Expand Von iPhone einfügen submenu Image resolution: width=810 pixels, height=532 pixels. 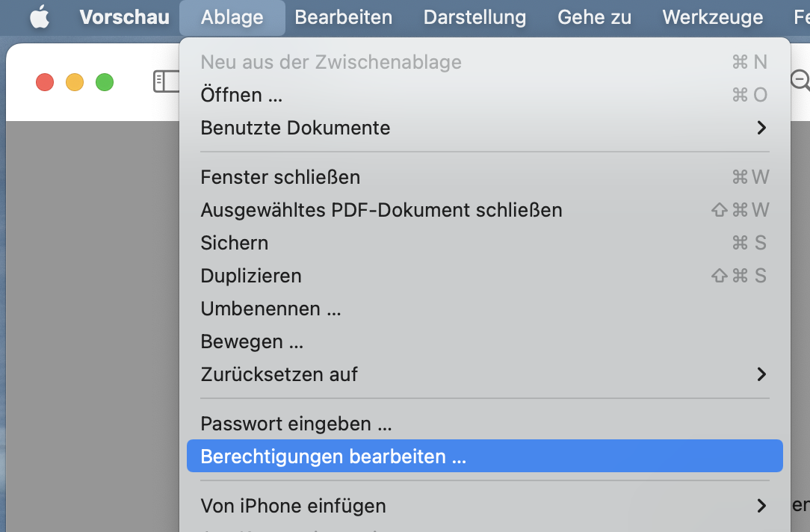[293, 506]
